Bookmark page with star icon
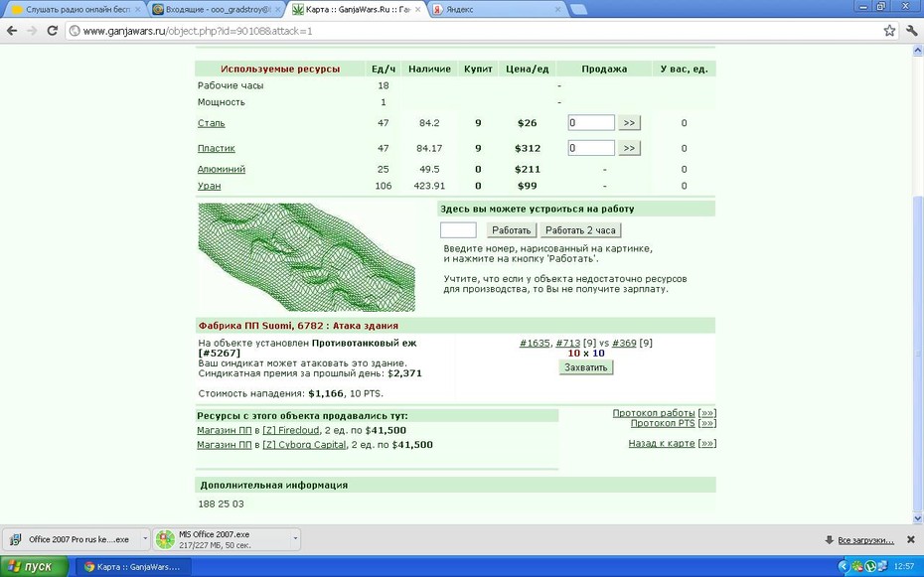The width and height of the screenshot is (924, 577). click(889, 31)
